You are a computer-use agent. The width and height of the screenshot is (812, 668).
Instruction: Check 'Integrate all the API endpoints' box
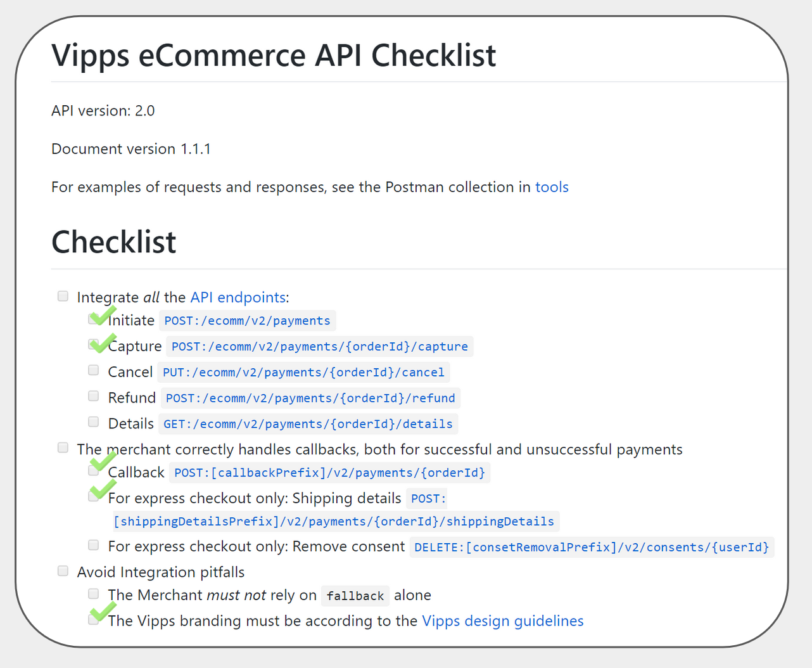point(63,296)
